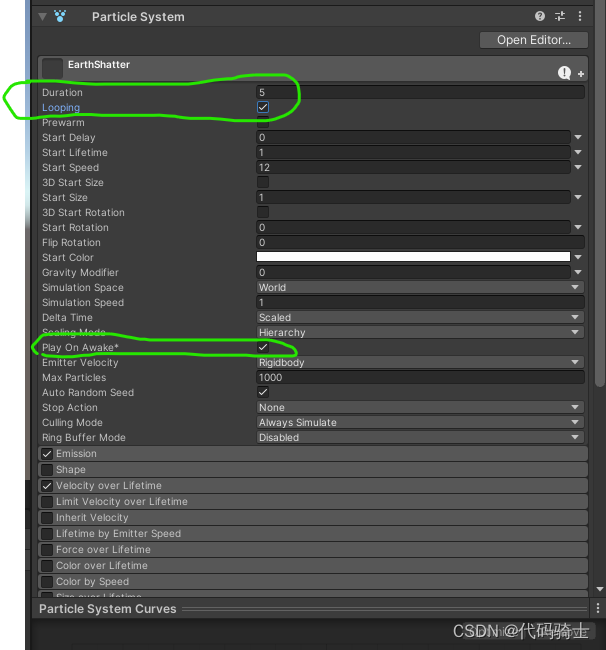Pick the white Start Color swatch
The image size is (606, 650).
click(x=413, y=257)
